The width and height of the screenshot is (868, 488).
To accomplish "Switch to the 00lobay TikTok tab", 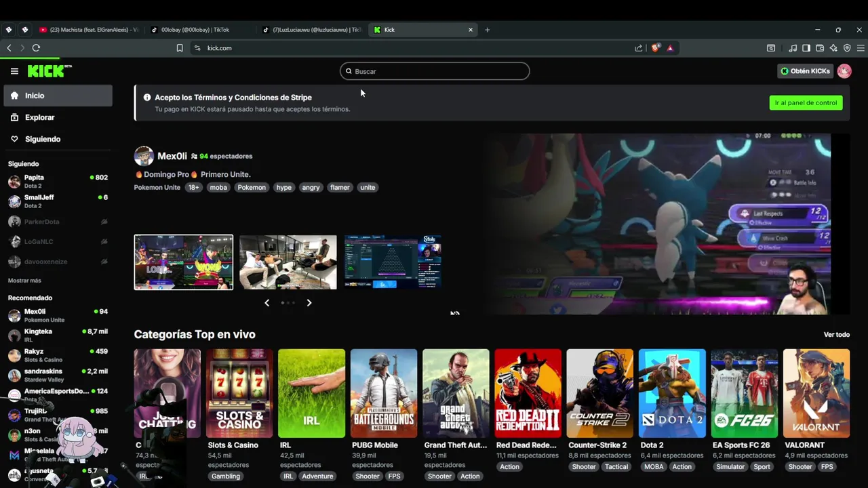I will click(200, 30).
